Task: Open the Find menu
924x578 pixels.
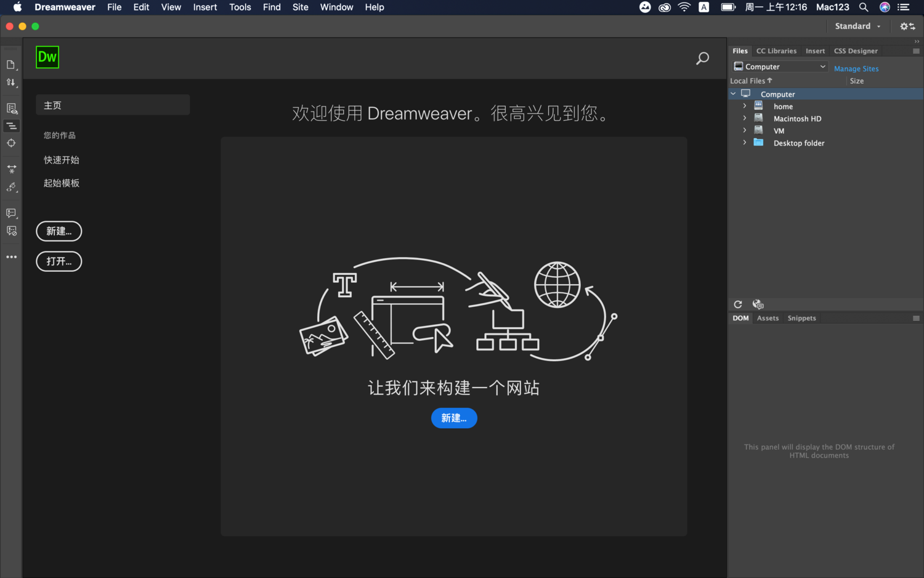Action: (x=272, y=7)
